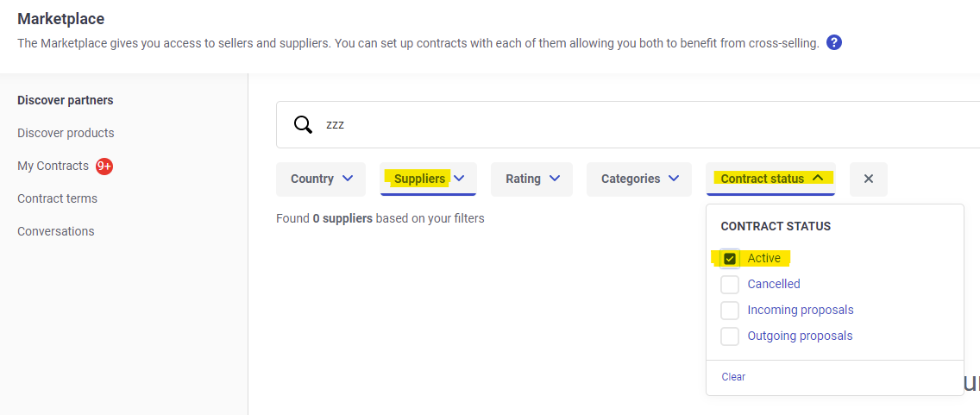
Task: Expand the Categories filter dropdown
Action: 638,179
